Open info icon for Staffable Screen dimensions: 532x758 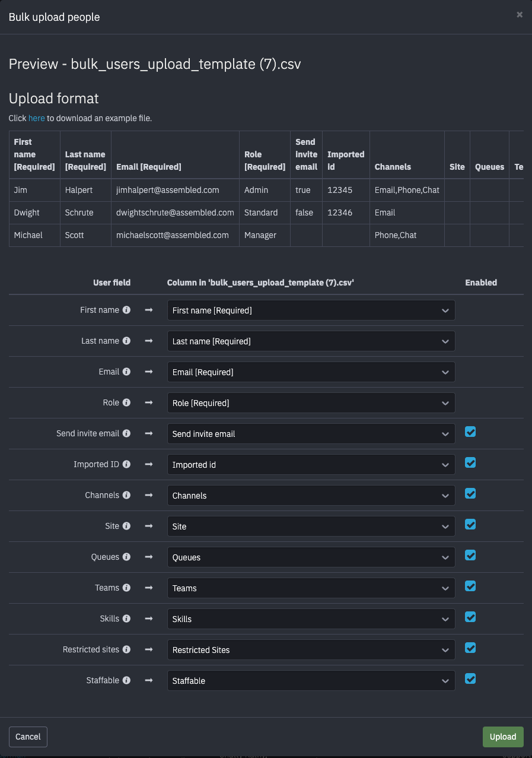point(126,680)
